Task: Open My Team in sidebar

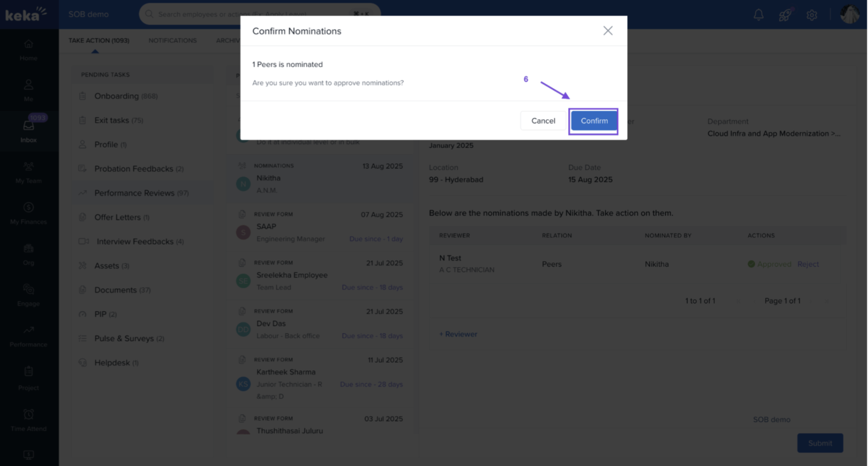Action: pos(28,172)
